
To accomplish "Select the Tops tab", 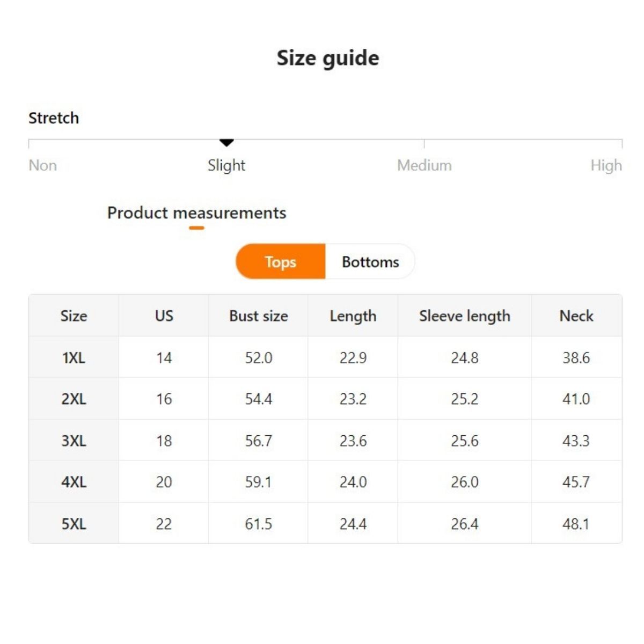I will tap(280, 262).
